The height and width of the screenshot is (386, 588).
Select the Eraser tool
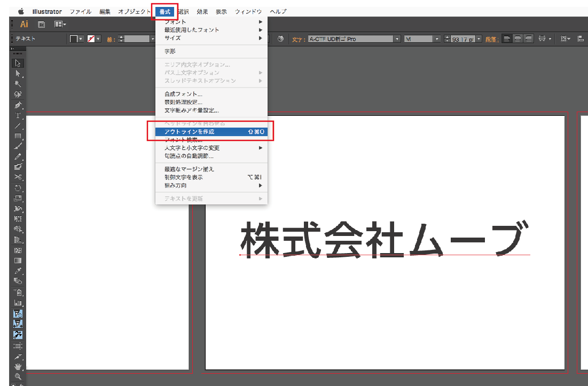click(x=18, y=167)
